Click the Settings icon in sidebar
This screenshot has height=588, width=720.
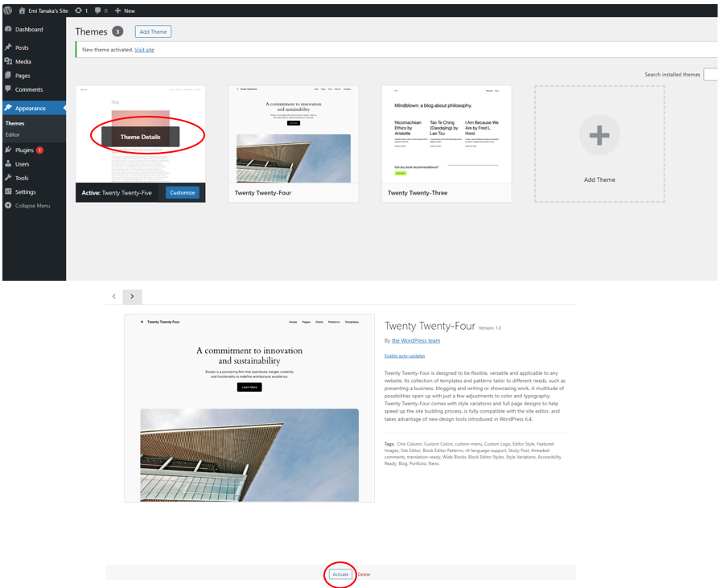click(x=8, y=191)
